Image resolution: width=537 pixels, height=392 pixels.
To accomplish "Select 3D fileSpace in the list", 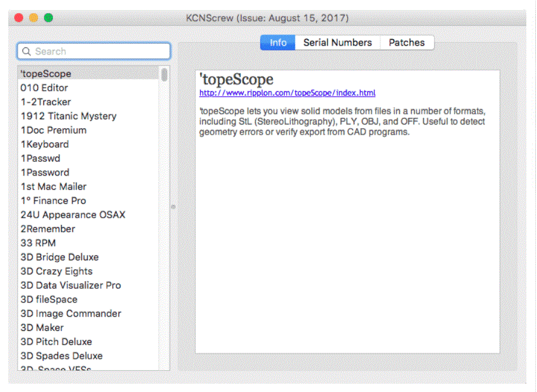I will tap(88, 299).
